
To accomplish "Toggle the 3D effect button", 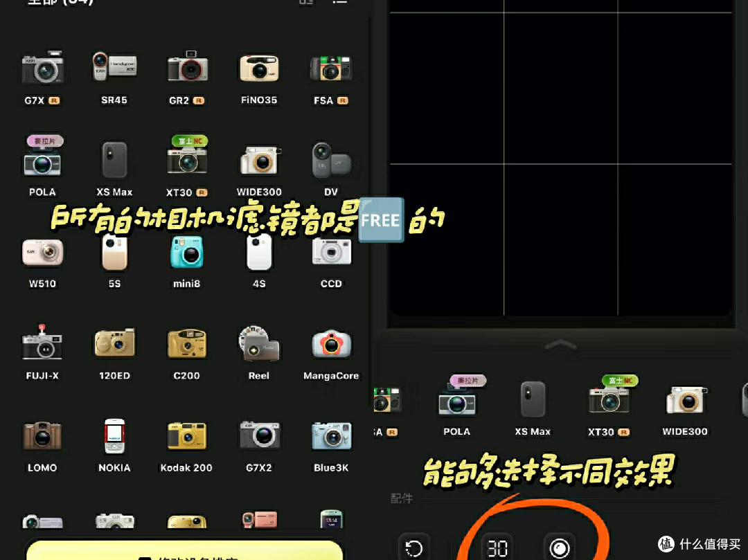I will pos(497,548).
